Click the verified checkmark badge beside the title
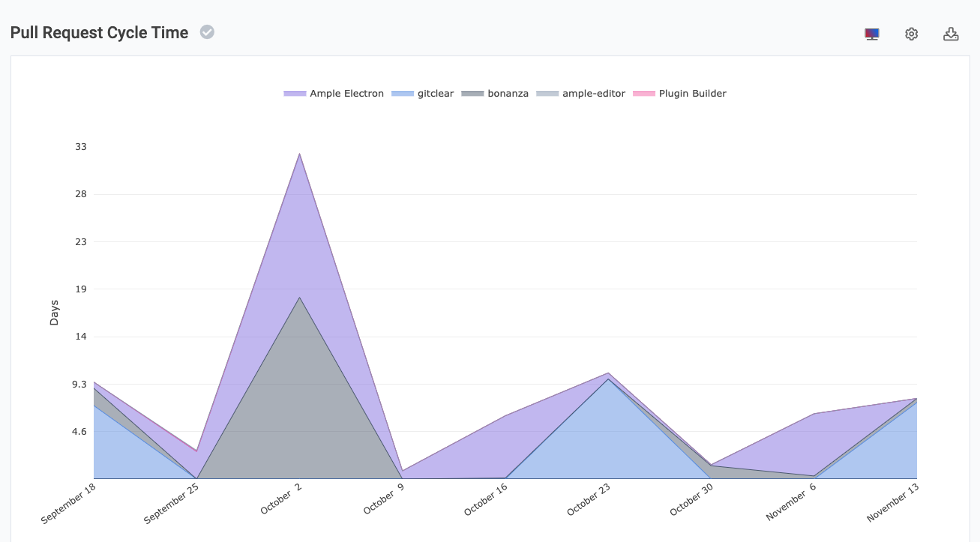Viewport: 980px width, 542px height. [x=207, y=32]
